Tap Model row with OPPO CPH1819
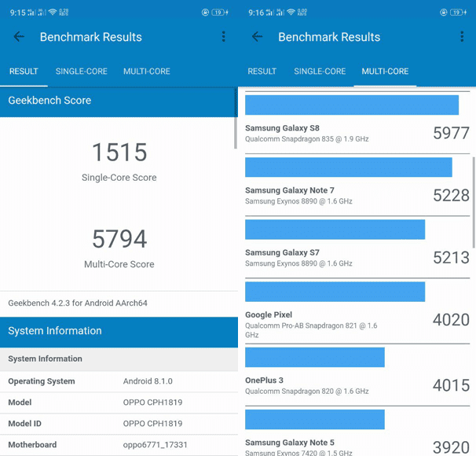 [119, 403]
